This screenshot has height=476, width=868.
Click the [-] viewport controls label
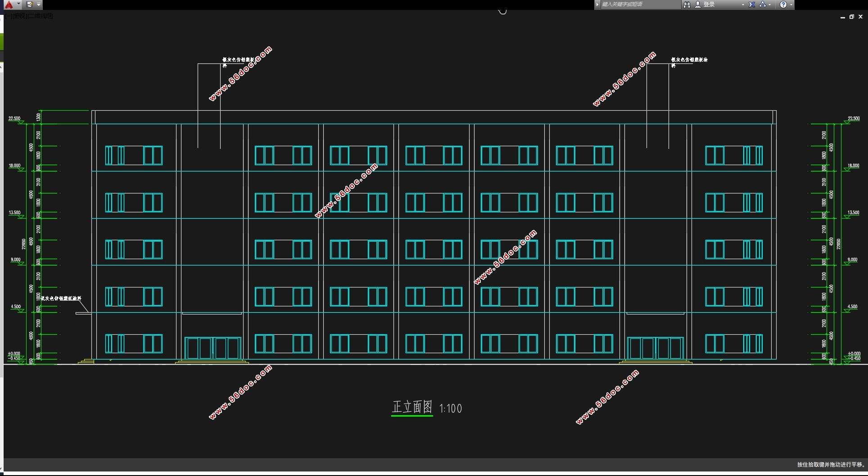pos(9,16)
